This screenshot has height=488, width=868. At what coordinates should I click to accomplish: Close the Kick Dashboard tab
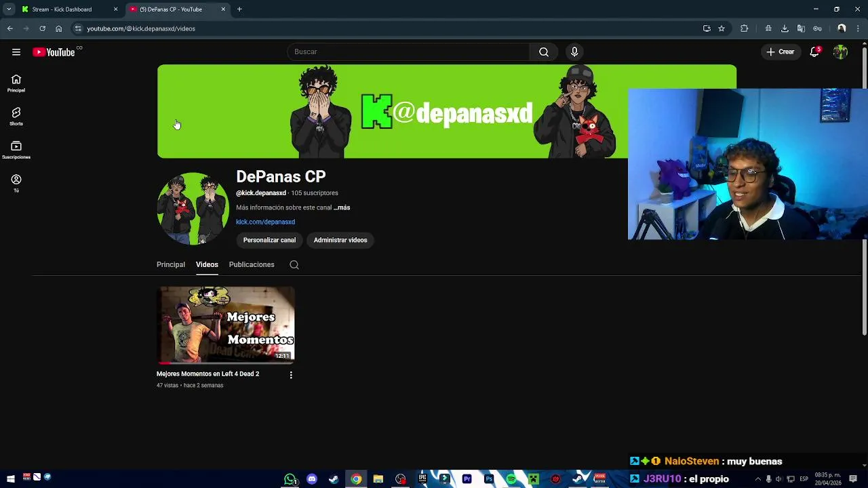(115, 9)
